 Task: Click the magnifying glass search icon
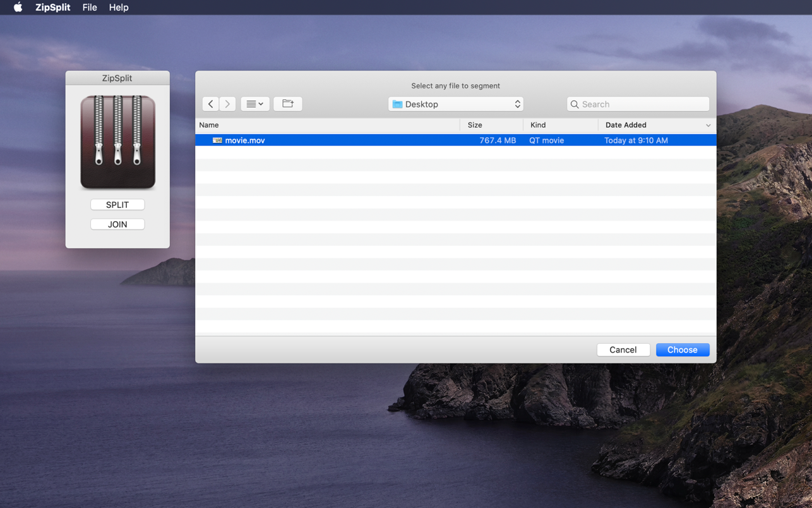pyautogui.click(x=575, y=104)
